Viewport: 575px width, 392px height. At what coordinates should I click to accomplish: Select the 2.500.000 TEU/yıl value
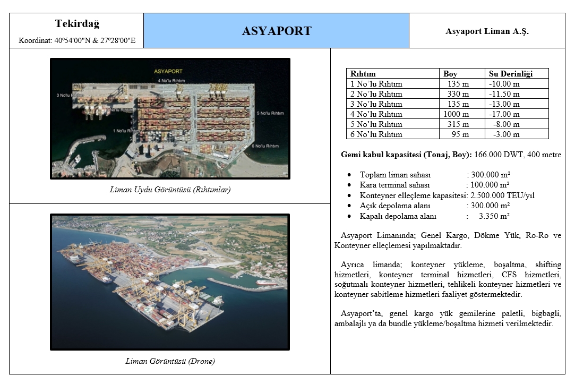(503, 195)
